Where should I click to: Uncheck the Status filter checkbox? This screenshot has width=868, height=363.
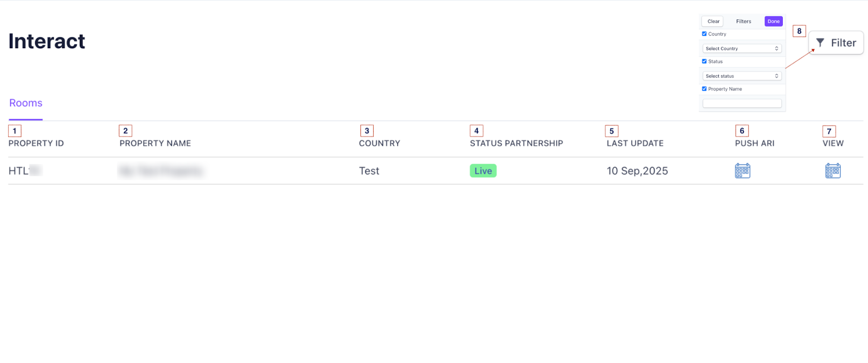pos(704,61)
